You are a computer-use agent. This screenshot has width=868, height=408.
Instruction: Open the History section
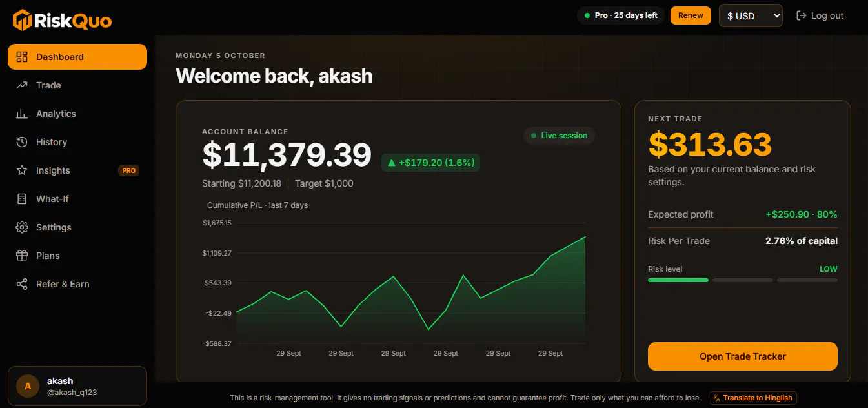[x=77, y=142]
